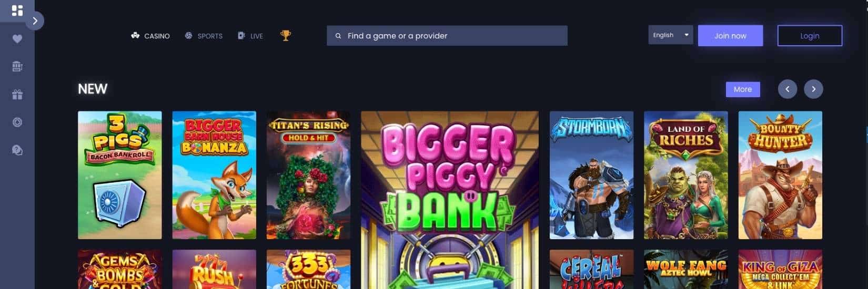Click the Join now button
868x289 pixels.
click(x=730, y=36)
